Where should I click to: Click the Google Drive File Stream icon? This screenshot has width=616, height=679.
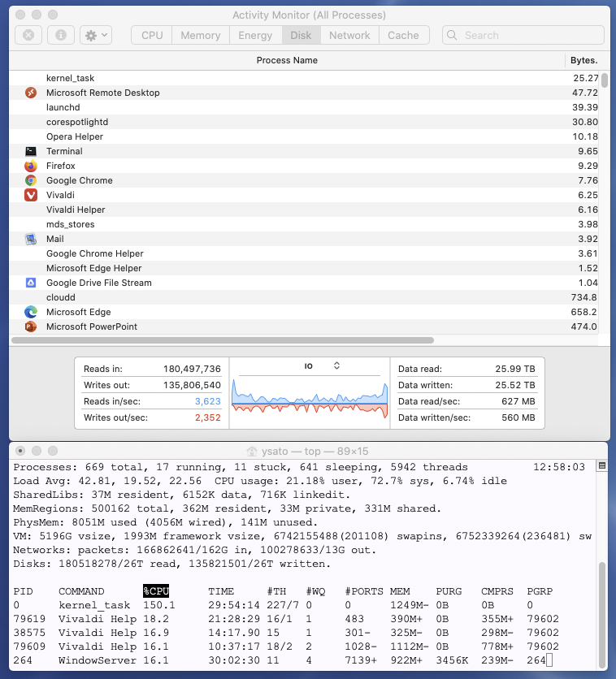tap(31, 283)
